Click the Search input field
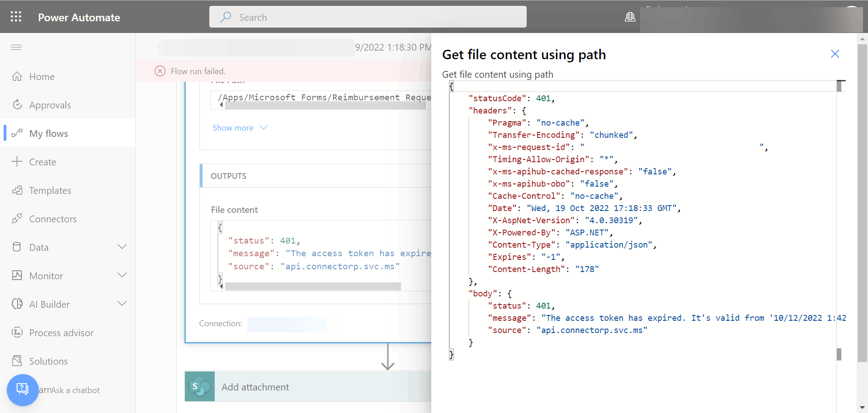This screenshot has height=413, width=868. coord(368,17)
